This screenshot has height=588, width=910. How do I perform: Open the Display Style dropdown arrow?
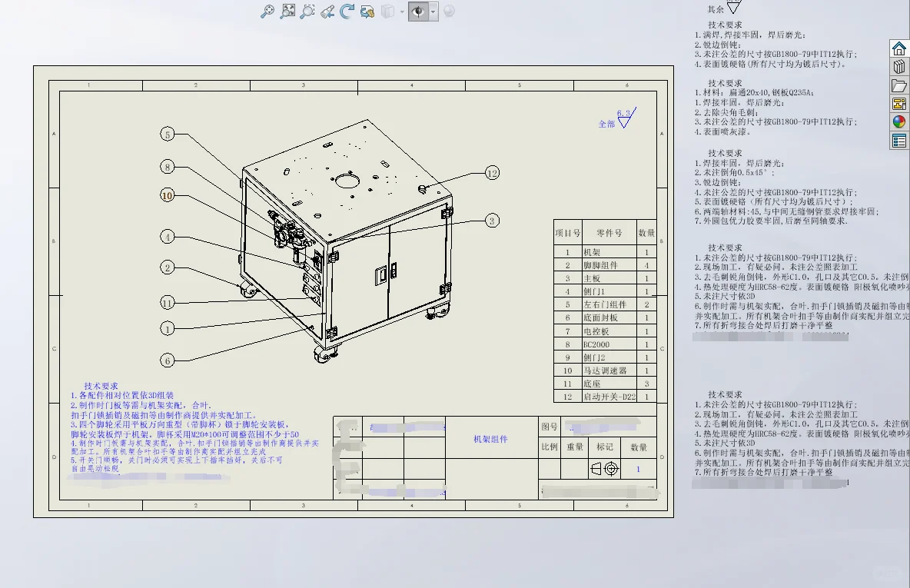[x=402, y=12]
